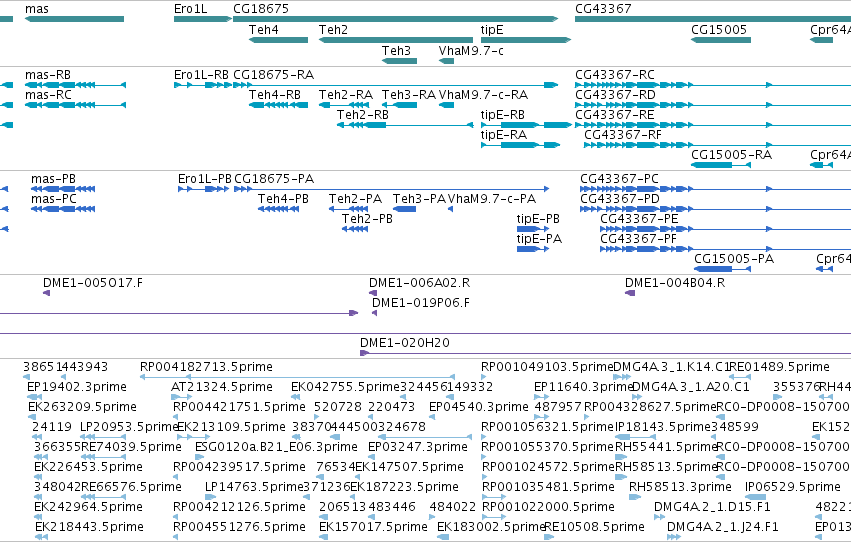This screenshot has height=542, width=851.
Task: Click the tipE gene bar
Action: coord(526,40)
